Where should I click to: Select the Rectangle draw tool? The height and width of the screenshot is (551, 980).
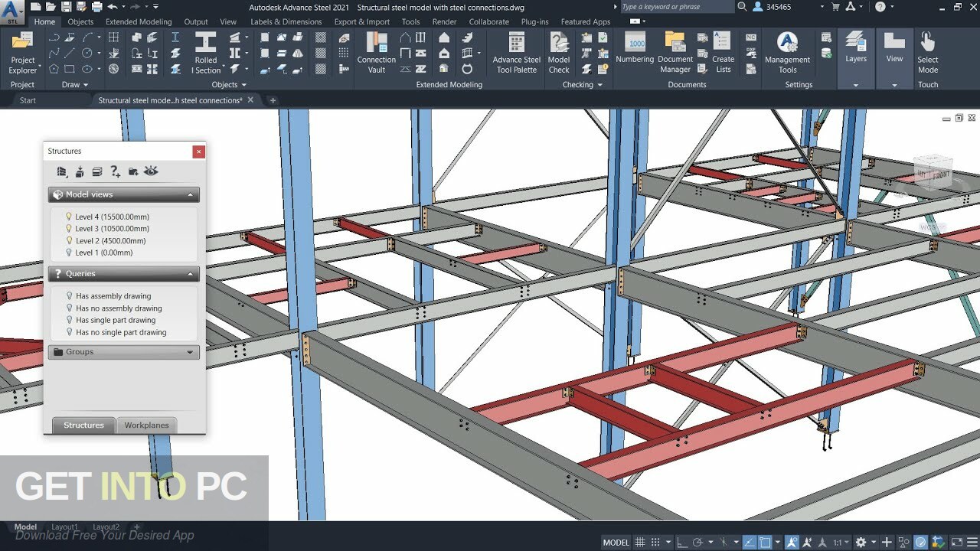(x=70, y=69)
